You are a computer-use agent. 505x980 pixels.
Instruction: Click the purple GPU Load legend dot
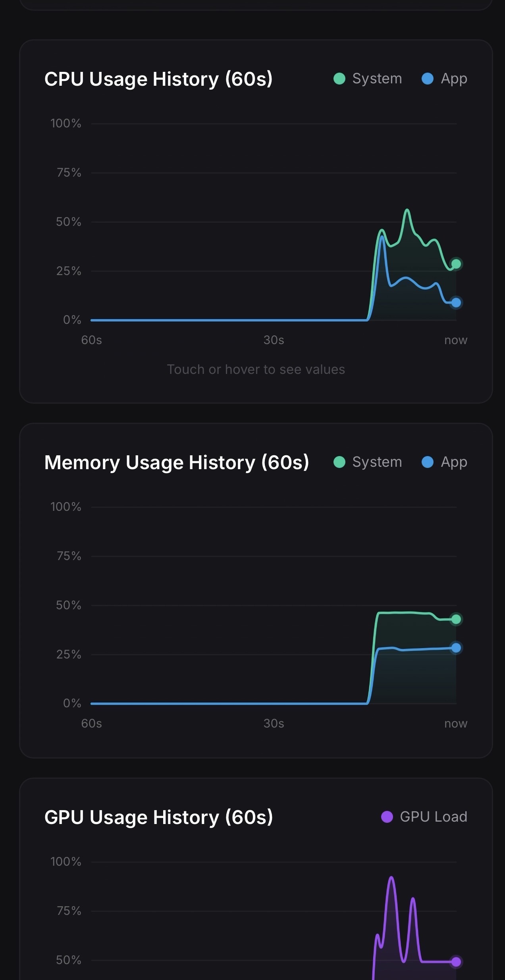point(387,816)
